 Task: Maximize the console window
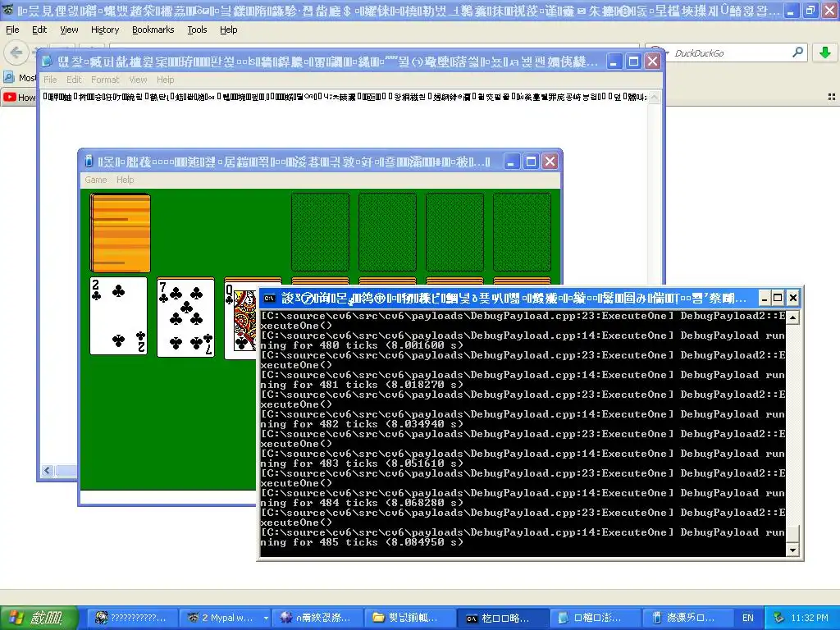778,297
